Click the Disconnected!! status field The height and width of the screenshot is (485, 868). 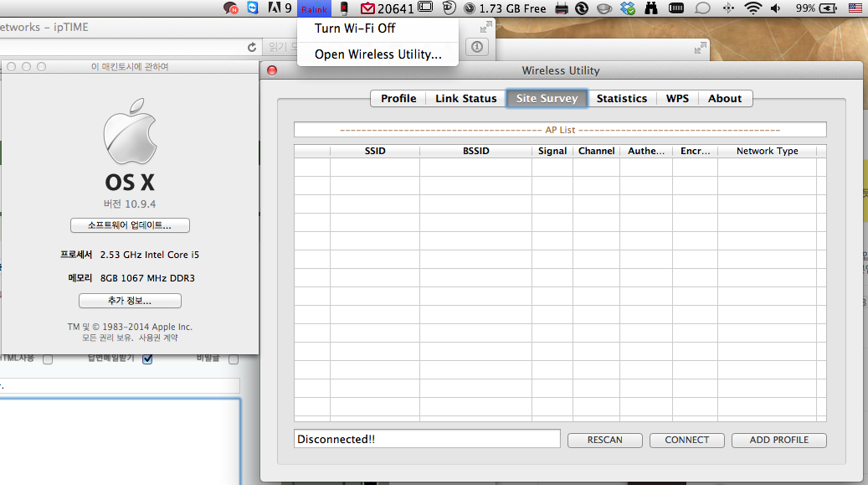pyautogui.click(x=427, y=439)
